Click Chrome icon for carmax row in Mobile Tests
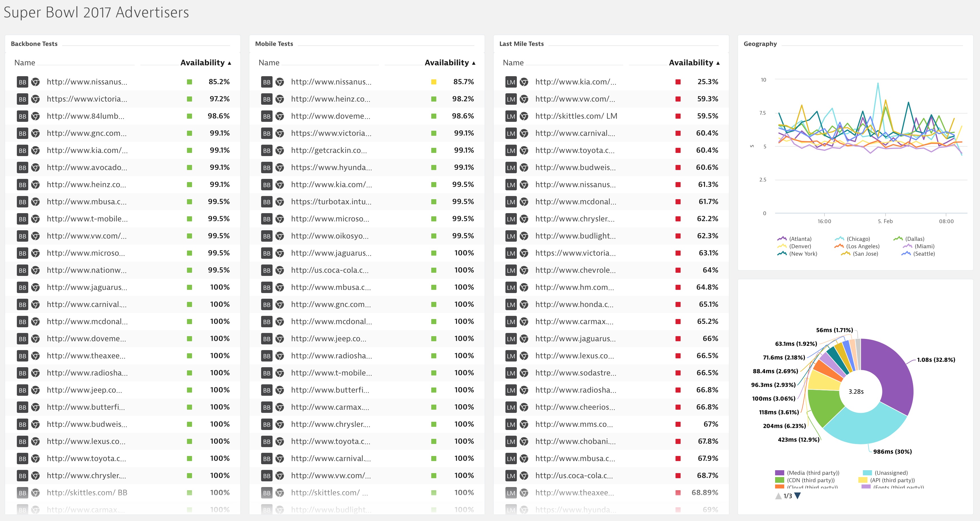 coord(280,407)
